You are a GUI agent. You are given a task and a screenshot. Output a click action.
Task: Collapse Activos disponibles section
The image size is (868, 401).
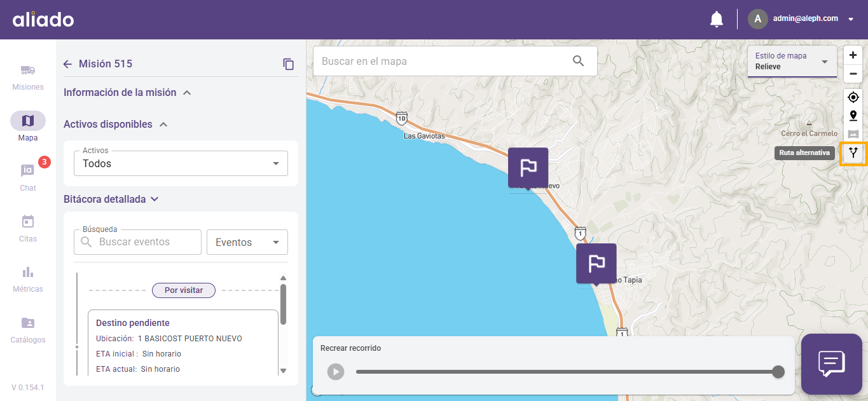[x=163, y=125]
